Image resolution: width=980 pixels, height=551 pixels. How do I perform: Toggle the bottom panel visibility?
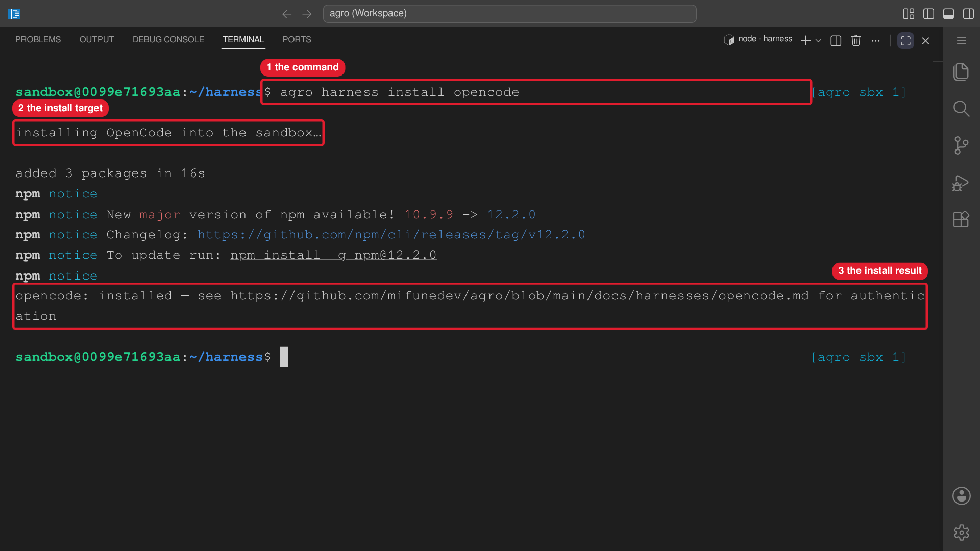[x=948, y=14]
